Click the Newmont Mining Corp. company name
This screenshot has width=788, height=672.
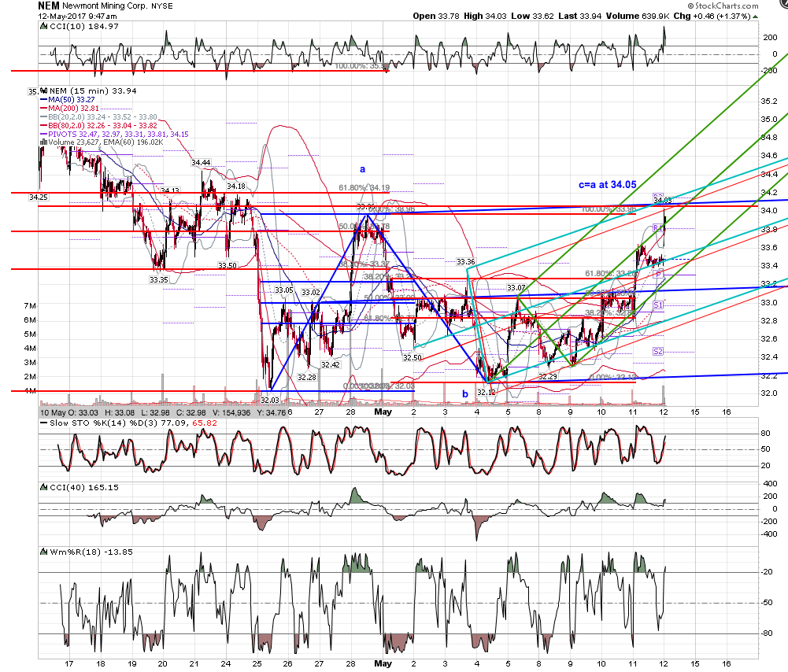(x=105, y=6)
